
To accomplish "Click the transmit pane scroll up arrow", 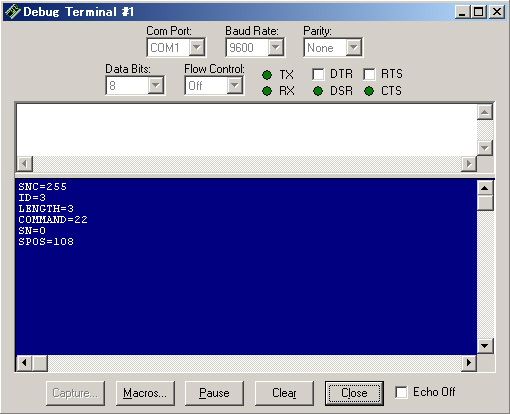I will (485, 112).
